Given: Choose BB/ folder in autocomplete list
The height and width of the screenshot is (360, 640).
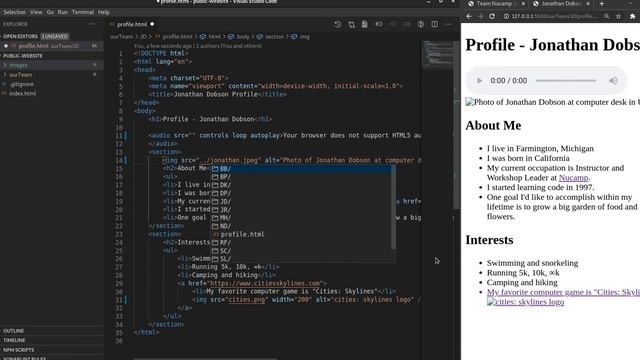Looking at the screenshot, I should click(301, 169).
